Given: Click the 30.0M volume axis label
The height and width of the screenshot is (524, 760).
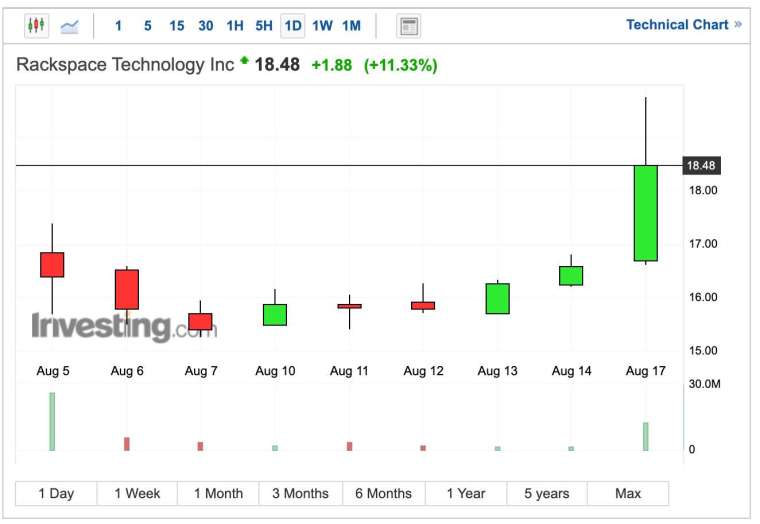Looking at the screenshot, I should tap(704, 384).
